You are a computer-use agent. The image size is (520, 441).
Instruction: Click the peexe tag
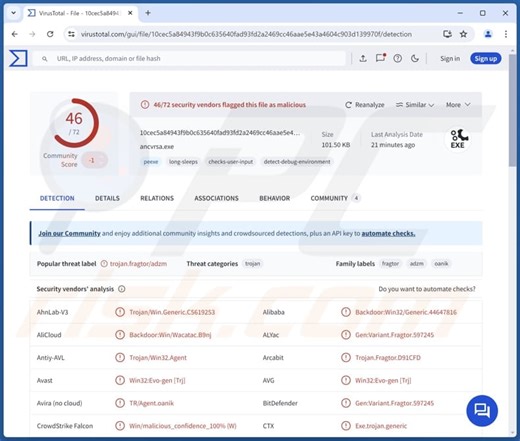coord(151,162)
